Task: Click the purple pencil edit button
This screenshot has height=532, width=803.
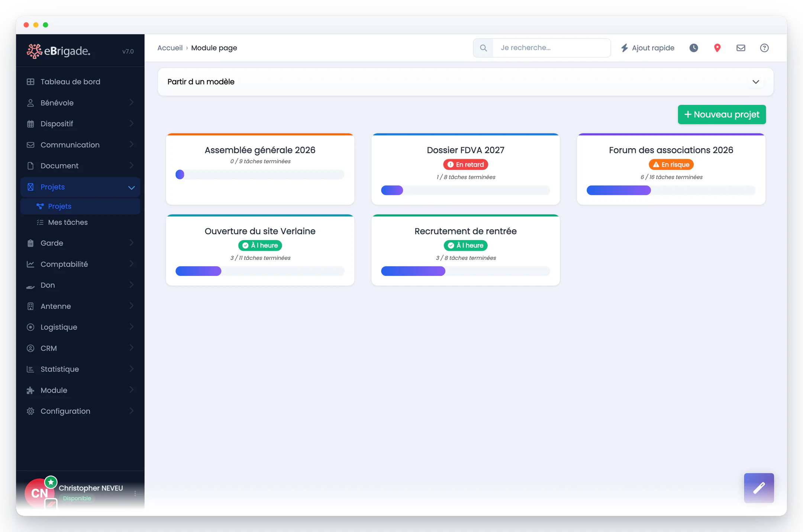Action: click(759, 488)
